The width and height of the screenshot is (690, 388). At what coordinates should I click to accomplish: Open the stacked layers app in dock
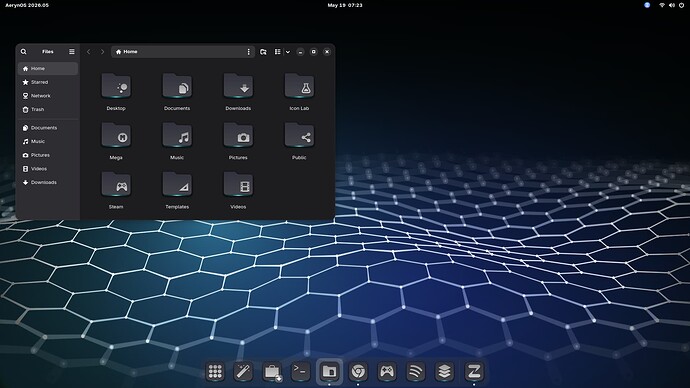444,372
